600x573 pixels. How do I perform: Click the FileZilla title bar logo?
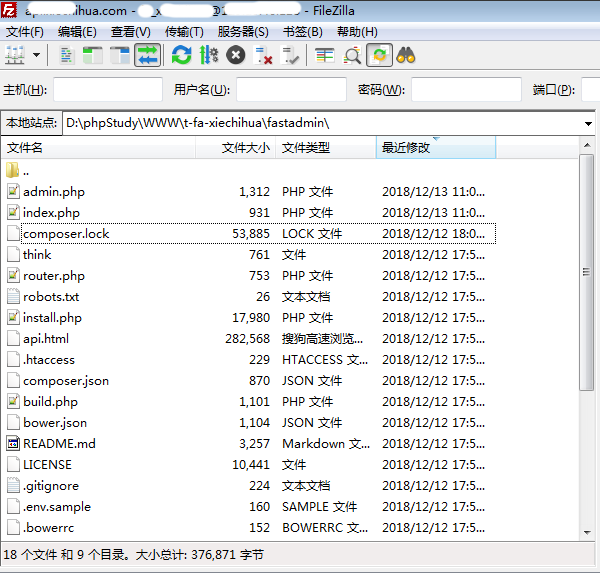point(8,10)
